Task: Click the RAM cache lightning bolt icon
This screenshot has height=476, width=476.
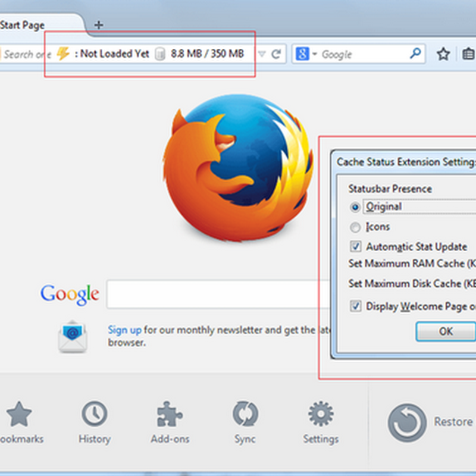Action: coord(63,54)
